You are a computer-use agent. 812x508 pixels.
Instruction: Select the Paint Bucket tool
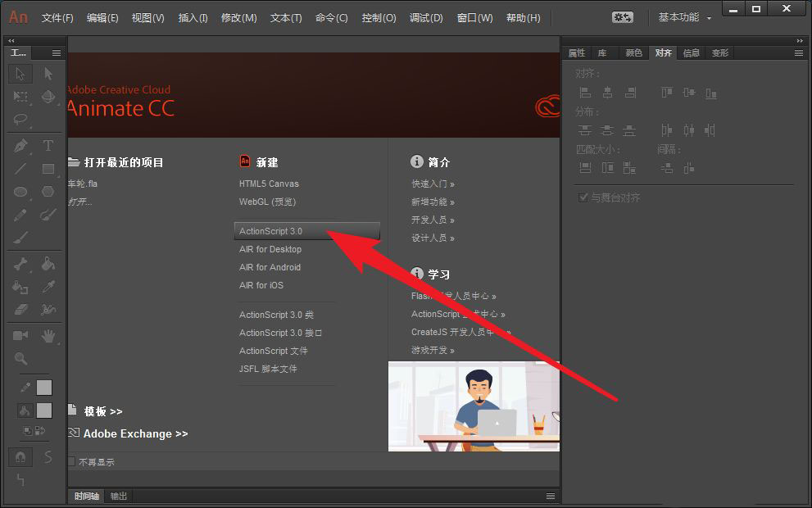point(48,264)
